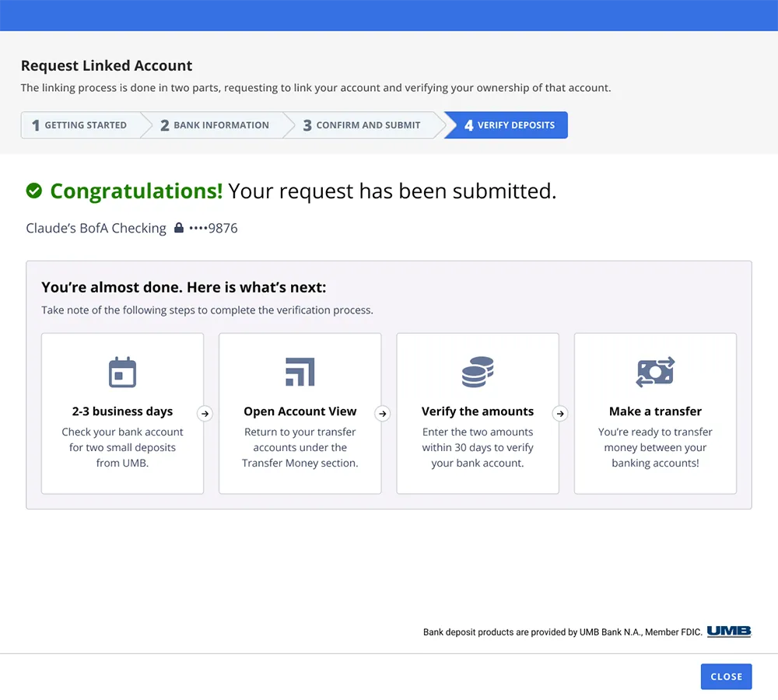Click the Open Account View title
Screen dimensions: 778x700
(300, 411)
